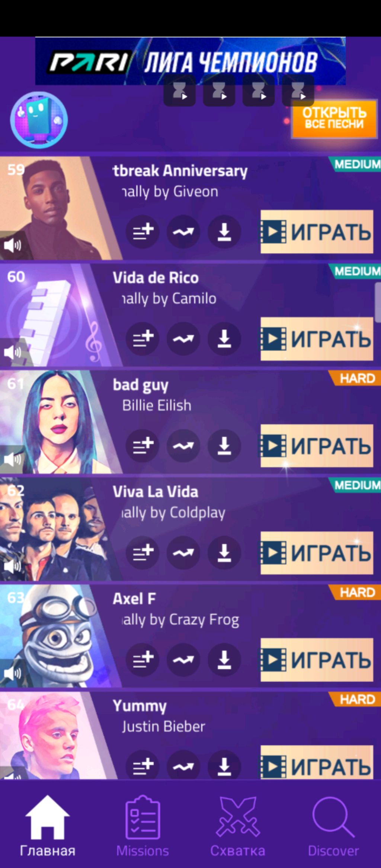This screenshot has width=381, height=868.
Task: Download Axel F by Crazy Frog
Action: pos(224,660)
